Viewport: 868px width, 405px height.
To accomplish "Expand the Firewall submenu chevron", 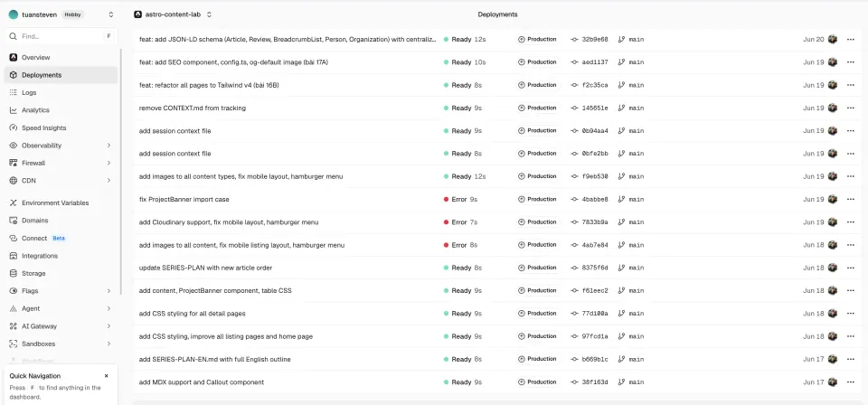I will click(x=108, y=164).
